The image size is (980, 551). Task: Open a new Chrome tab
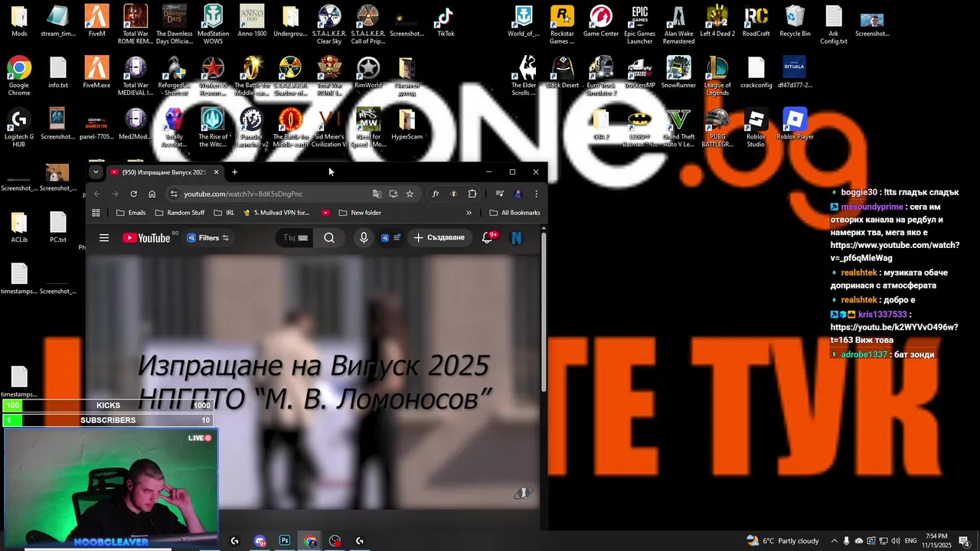pos(234,172)
